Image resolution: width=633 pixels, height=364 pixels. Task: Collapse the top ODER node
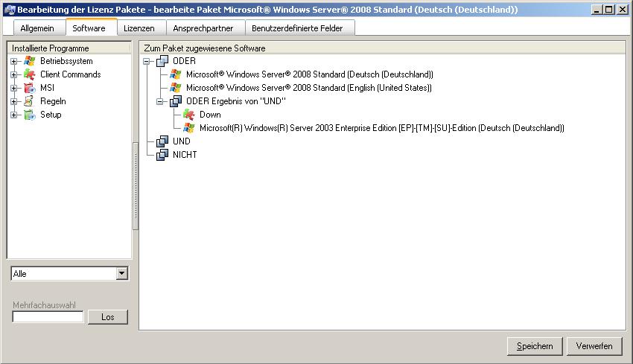point(147,61)
